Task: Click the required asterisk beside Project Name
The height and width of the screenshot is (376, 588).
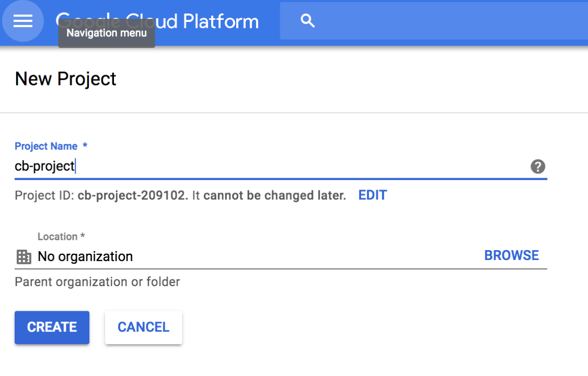Action: (x=85, y=145)
